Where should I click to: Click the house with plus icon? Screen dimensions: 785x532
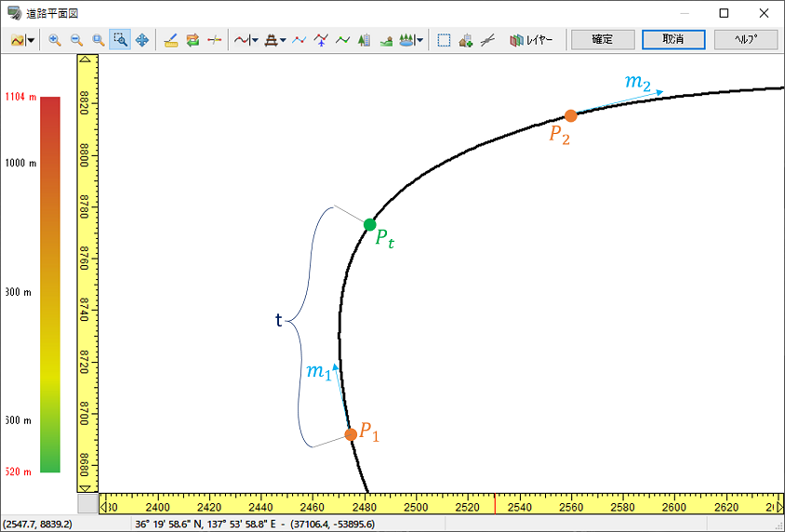click(x=465, y=40)
